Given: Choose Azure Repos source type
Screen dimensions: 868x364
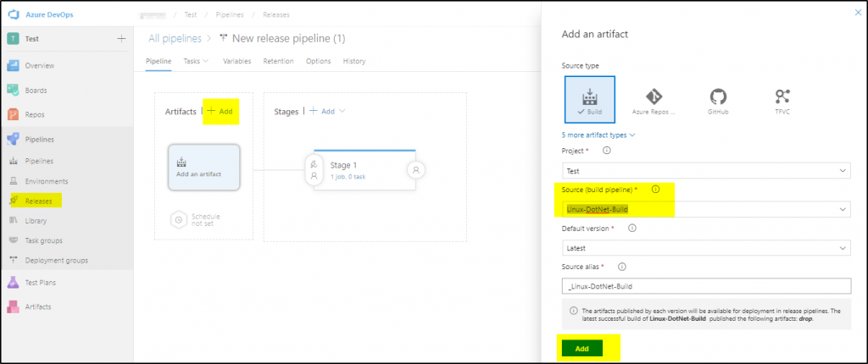Looking at the screenshot, I should click(654, 99).
